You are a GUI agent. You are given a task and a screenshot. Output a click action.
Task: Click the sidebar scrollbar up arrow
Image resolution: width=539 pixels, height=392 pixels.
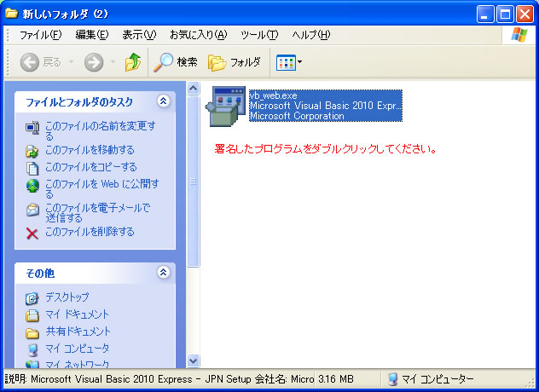[194, 89]
